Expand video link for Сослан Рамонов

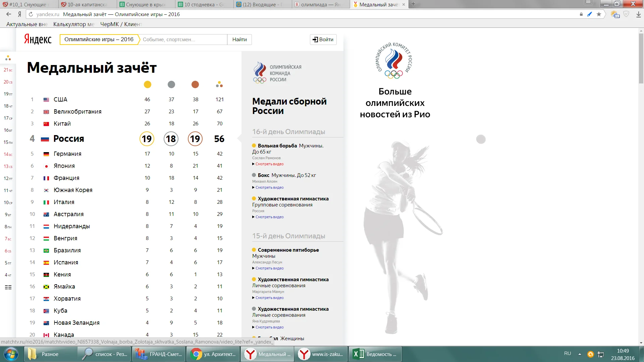[x=269, y=164]
